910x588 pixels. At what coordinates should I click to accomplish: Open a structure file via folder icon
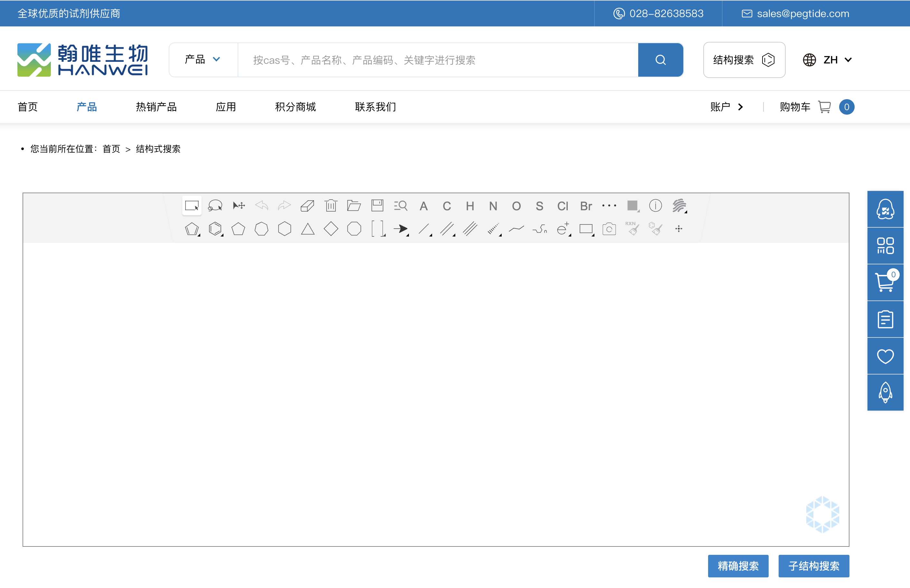pyautogui.click(x=354, y=206)
